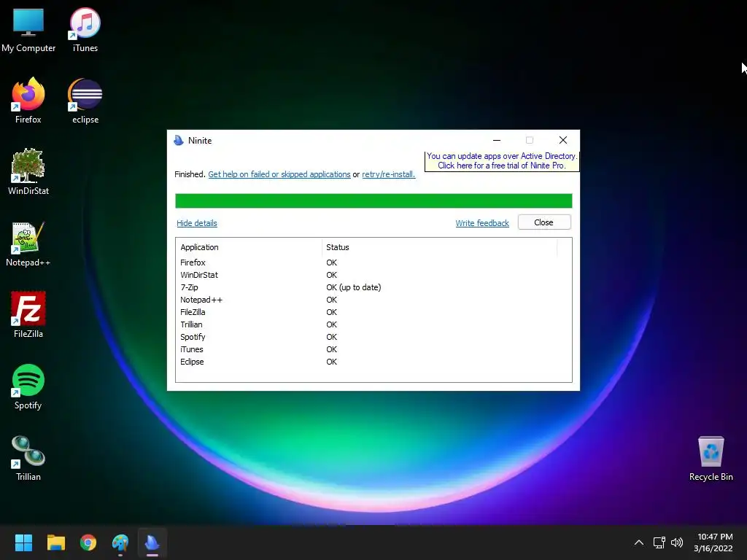Click the Ninite title bar icon
This screenshot has height=560, width=747.
[x=179, y=141]
